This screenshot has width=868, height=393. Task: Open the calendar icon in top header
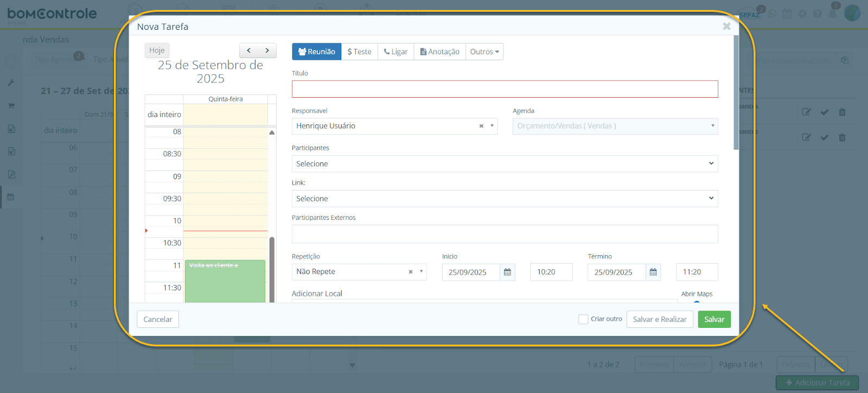787,14
